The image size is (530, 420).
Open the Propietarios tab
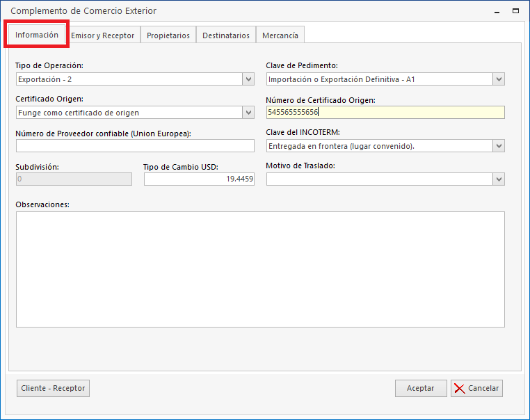[168, 35]
